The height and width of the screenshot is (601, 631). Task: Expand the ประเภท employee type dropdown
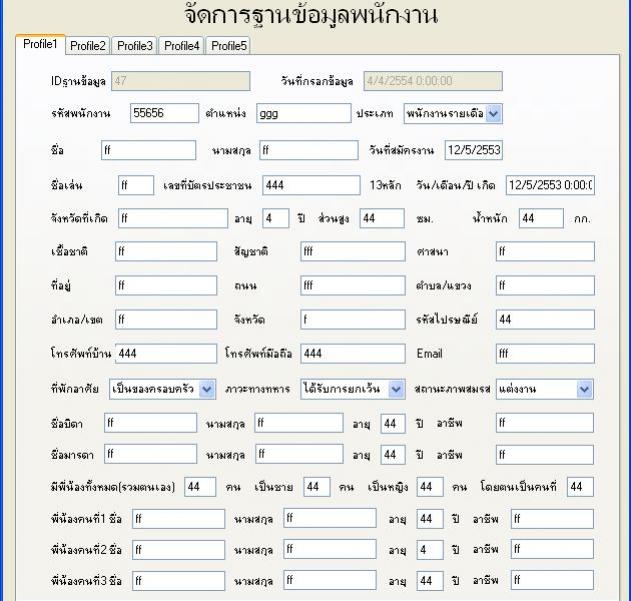[493, 114]
